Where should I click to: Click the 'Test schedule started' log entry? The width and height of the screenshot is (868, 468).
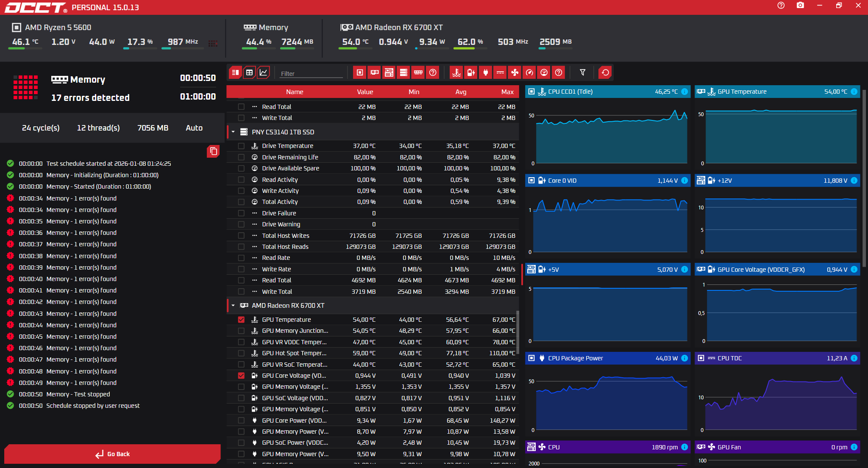(108, 164)
